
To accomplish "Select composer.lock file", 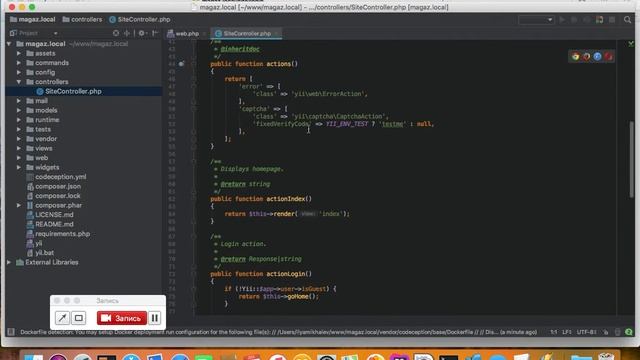I will pos(53,196).
